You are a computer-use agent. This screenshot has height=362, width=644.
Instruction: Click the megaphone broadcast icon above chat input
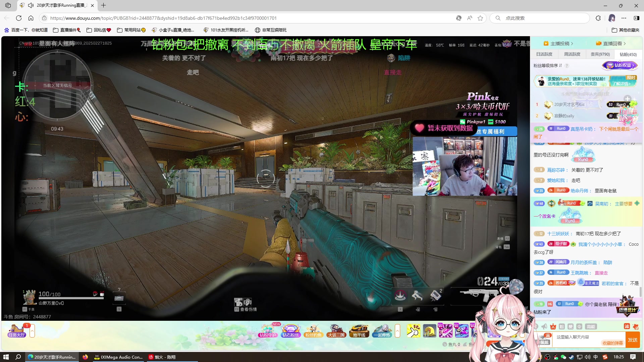click(544, 326)
